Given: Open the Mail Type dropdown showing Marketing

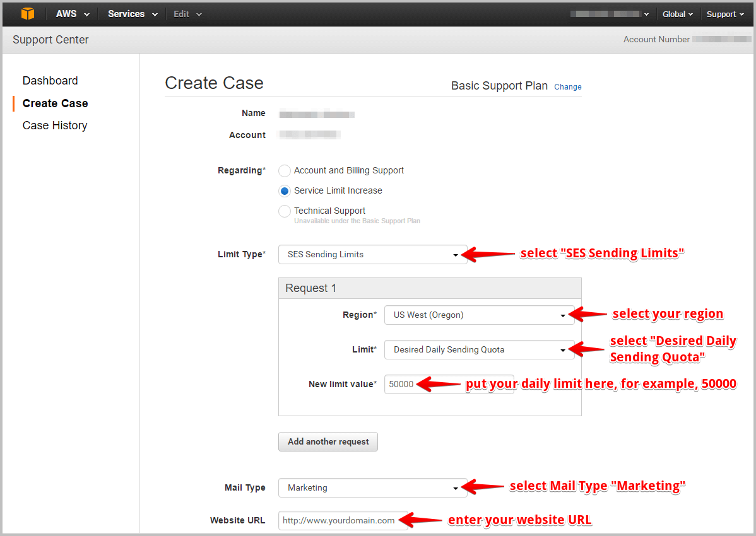Looking at the screenshot, I should pyautogui.click(x=373, y=488).
